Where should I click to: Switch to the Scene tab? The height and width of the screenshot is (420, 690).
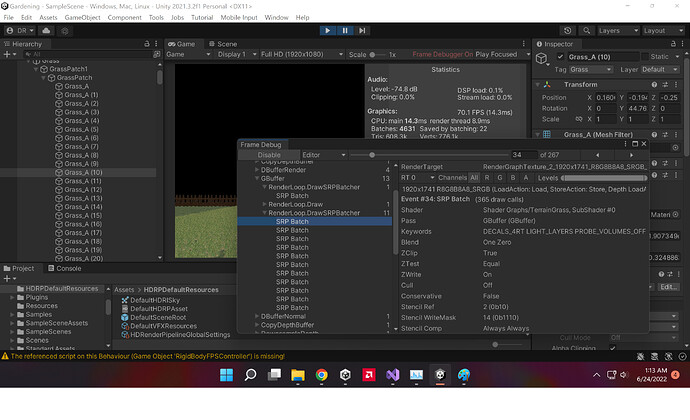coord(222,44)
